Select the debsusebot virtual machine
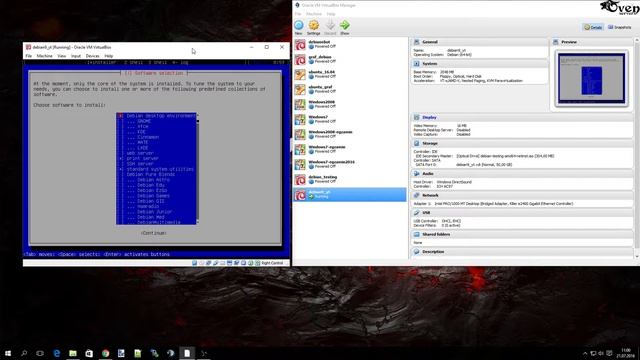Image resolution: width=640 pixels, height=360 pixels. 350,44
